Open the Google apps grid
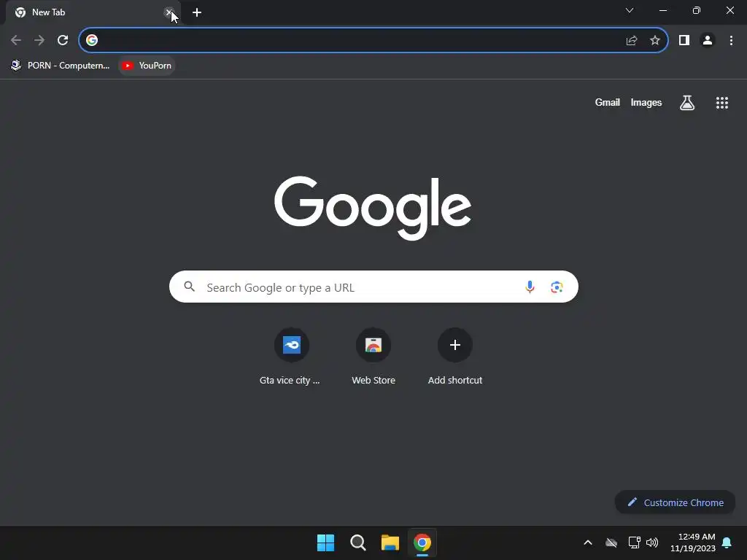747x560 pixels. pos(721,102)
